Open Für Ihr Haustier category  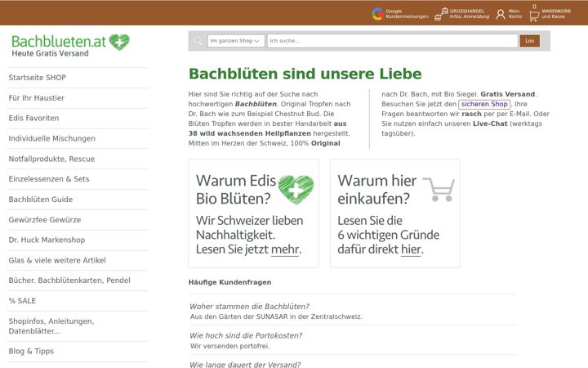37,98
